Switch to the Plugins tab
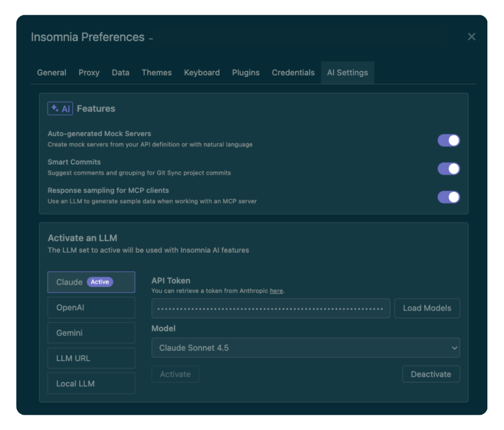This screenshot has height=430, width=504. (246, 73)
